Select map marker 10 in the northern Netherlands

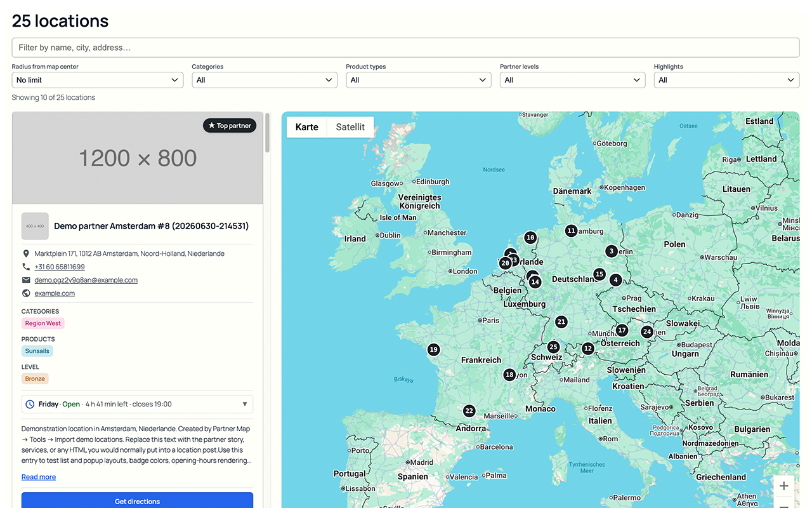(x=530, y=237)
